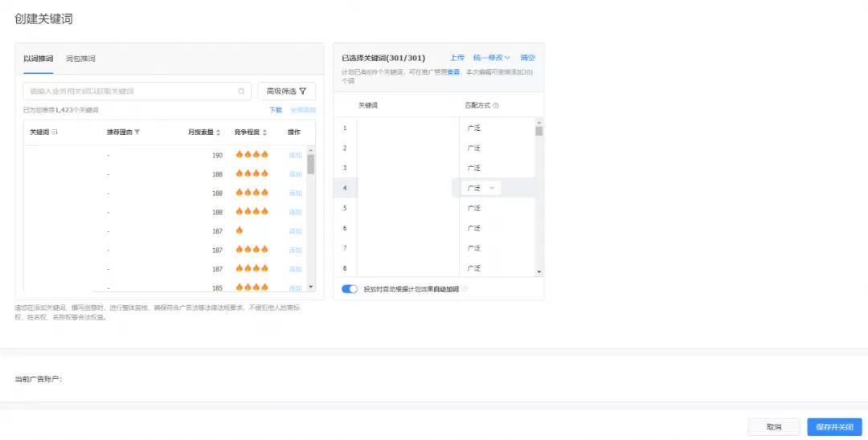Click the search magnifier icon in keyword box

241,92
